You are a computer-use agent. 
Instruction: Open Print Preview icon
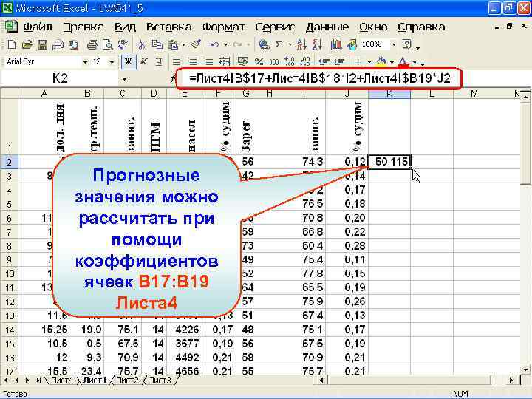pyautogui.click(x=108, y=44)
